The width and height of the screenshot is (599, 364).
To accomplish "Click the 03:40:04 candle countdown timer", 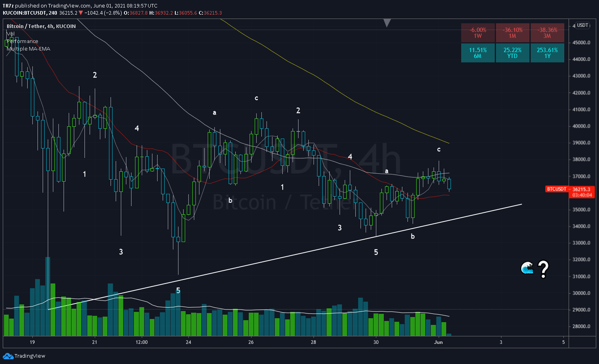I will point(582,195).
